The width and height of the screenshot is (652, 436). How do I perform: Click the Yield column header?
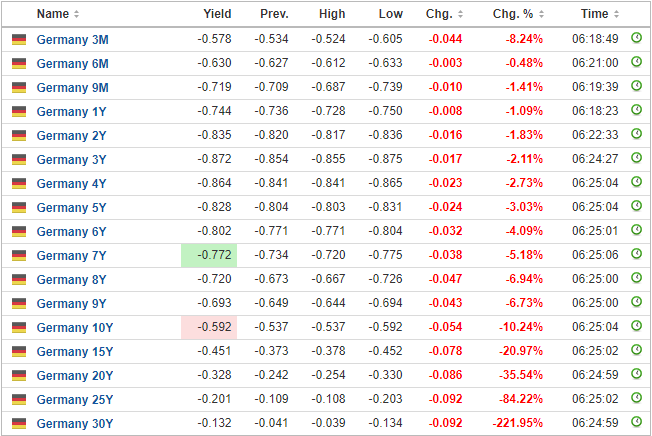(217, 14)
